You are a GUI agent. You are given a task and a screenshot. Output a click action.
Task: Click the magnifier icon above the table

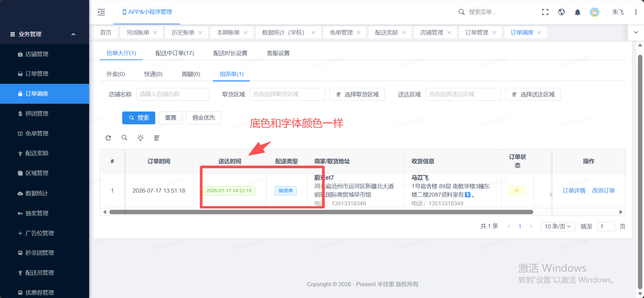pos(124,138)
